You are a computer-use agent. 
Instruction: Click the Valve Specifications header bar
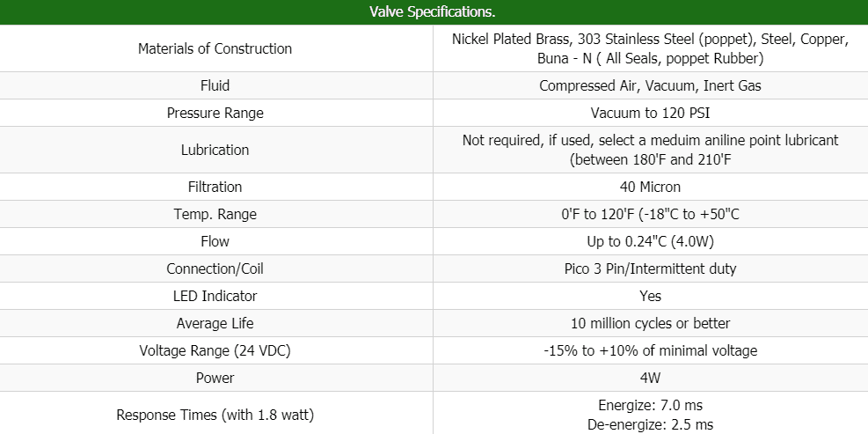(434, 12)
